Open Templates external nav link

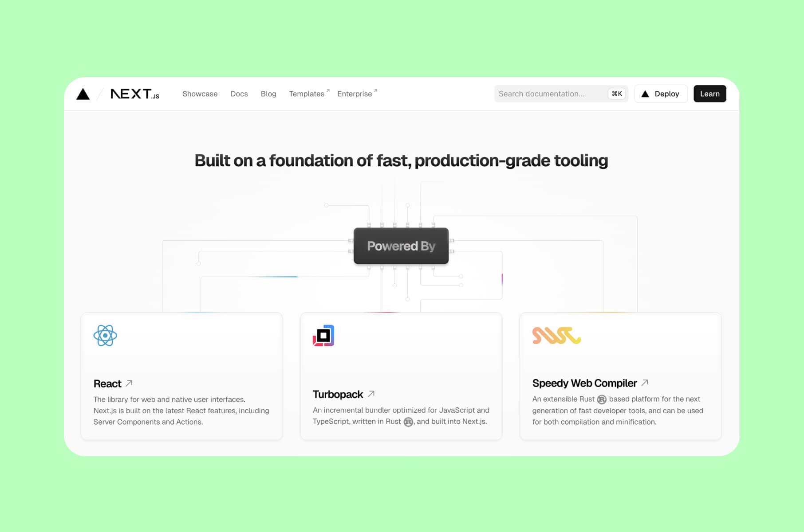pyautogui.click(x=309, y=94)
